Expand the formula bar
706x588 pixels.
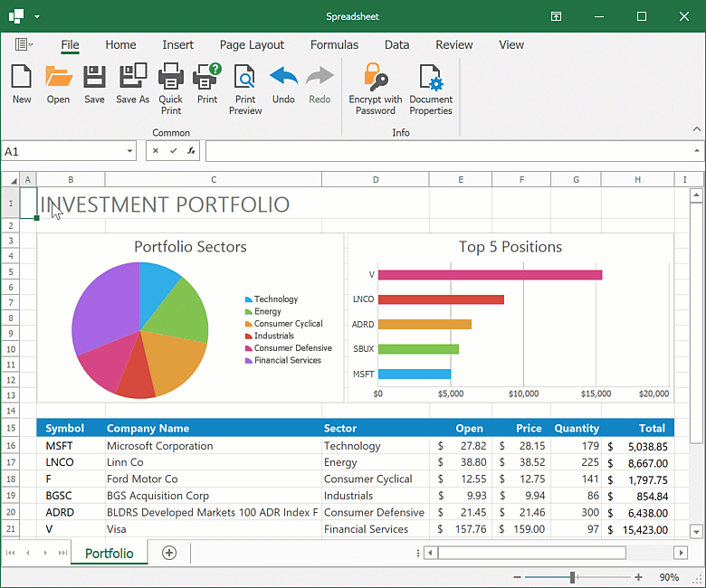696,151
